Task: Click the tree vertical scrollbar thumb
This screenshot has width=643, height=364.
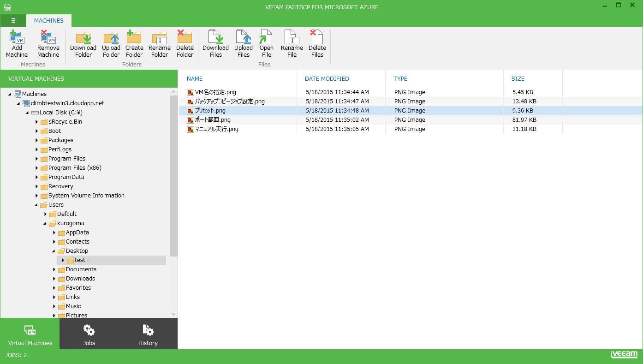Action: pos(173,176)
